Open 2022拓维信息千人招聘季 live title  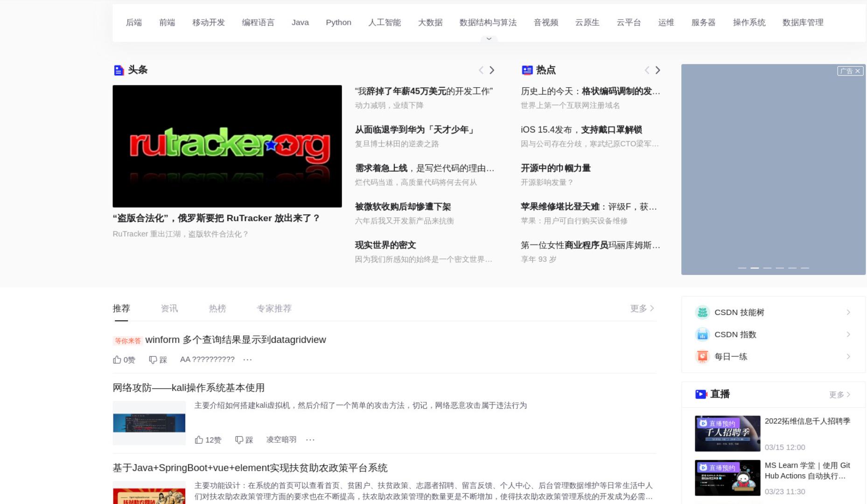[807, 421]
